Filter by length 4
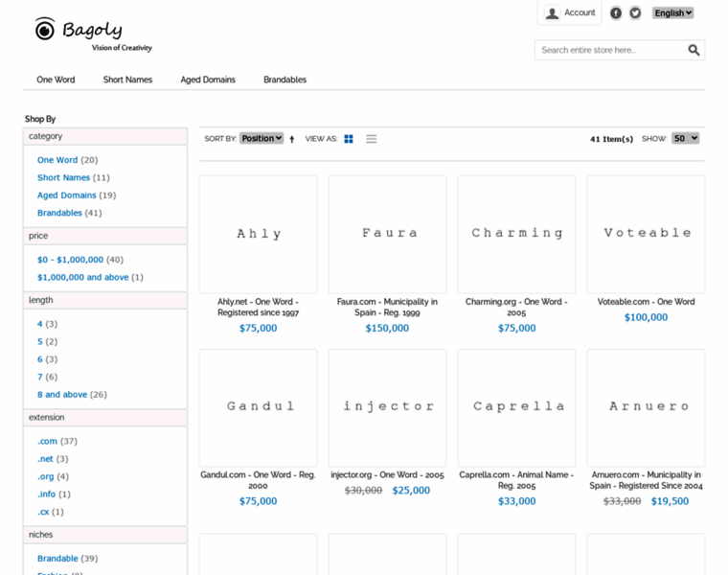Screen dimensions: 728x575 pyautogui.click(x=40, y=324)
